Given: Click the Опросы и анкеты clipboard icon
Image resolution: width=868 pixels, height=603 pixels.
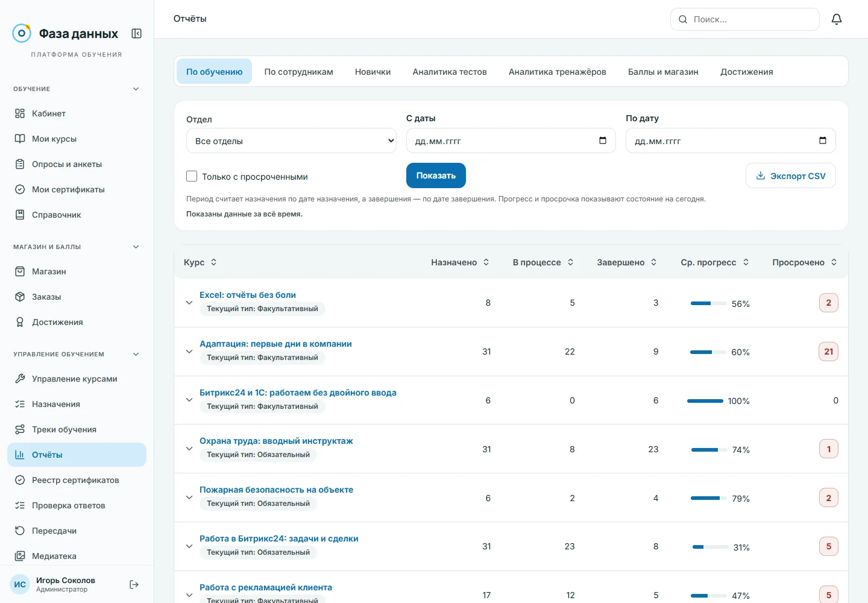Looking at the screenshot, I should [x=20, y=164].
